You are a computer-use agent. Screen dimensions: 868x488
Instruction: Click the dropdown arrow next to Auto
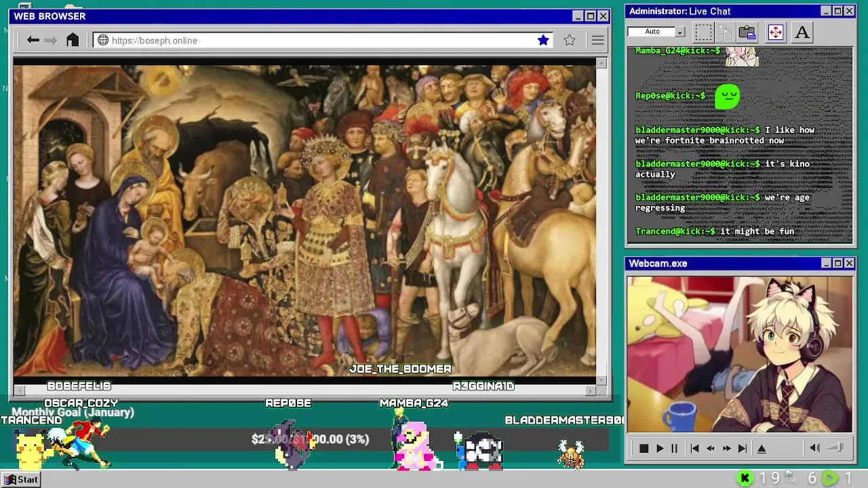tap(680, 32)
